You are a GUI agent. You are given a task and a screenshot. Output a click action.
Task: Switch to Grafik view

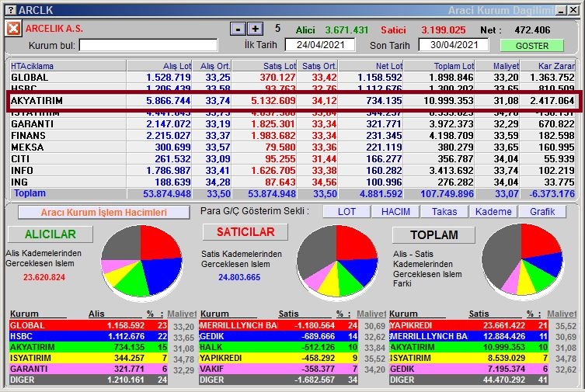[x=542, y=212]
